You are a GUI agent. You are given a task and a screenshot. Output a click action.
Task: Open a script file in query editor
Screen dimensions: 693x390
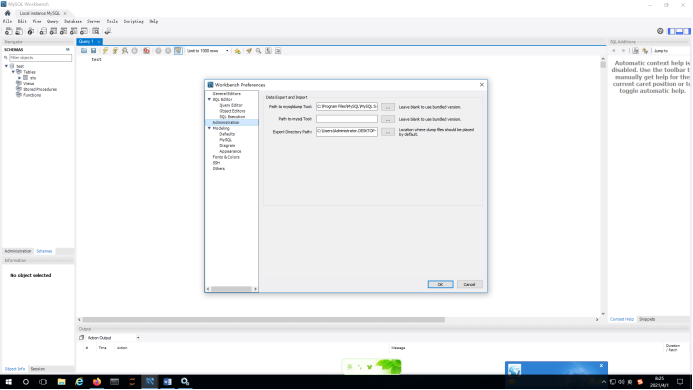pyautogui.click(x=84, y=51)
